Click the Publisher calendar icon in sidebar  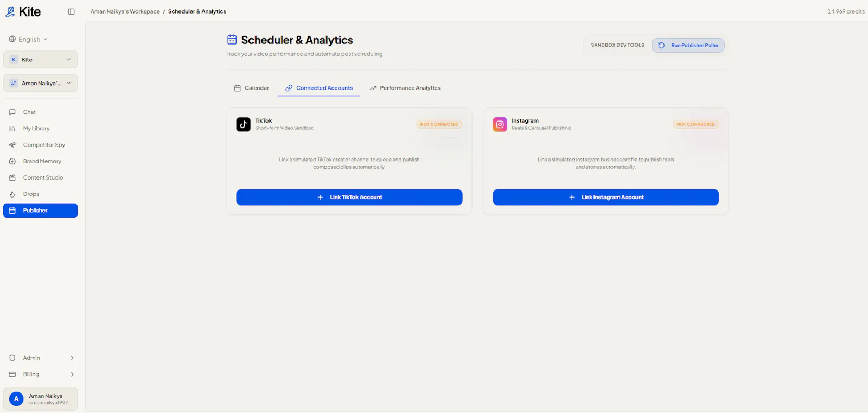[12, 211]
